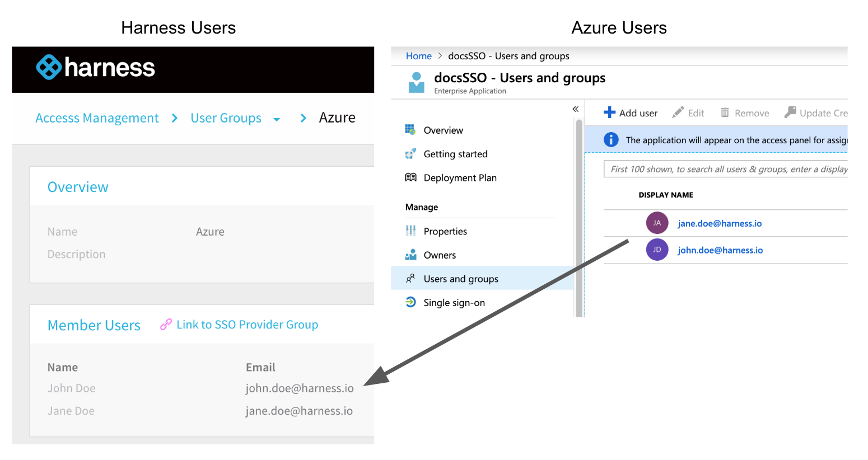
Task: Open john.doe@harness.io user link in Azure
Action: pos(720,250)
